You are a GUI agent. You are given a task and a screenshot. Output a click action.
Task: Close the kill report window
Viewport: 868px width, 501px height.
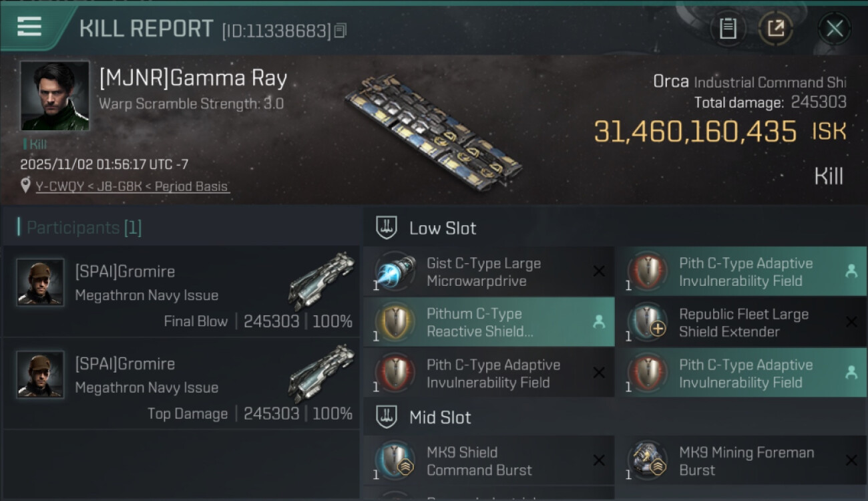pyautogui.click(x=834, y=29)
